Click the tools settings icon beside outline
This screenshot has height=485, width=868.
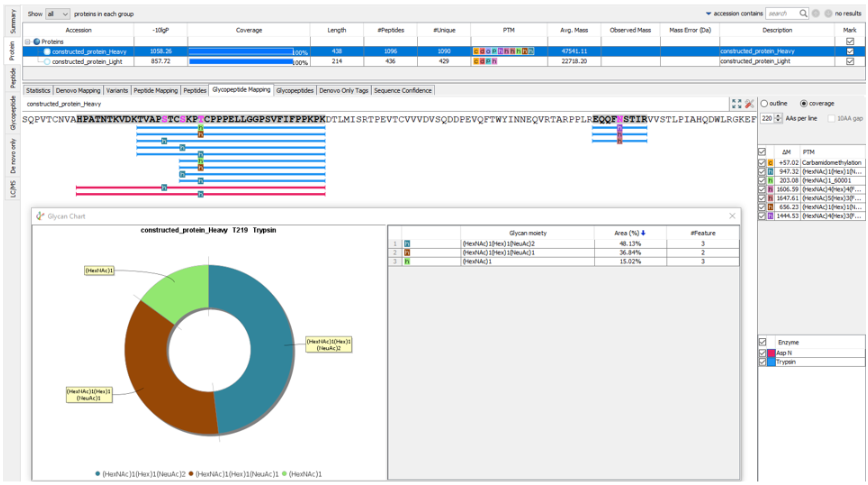click(748, 103)
